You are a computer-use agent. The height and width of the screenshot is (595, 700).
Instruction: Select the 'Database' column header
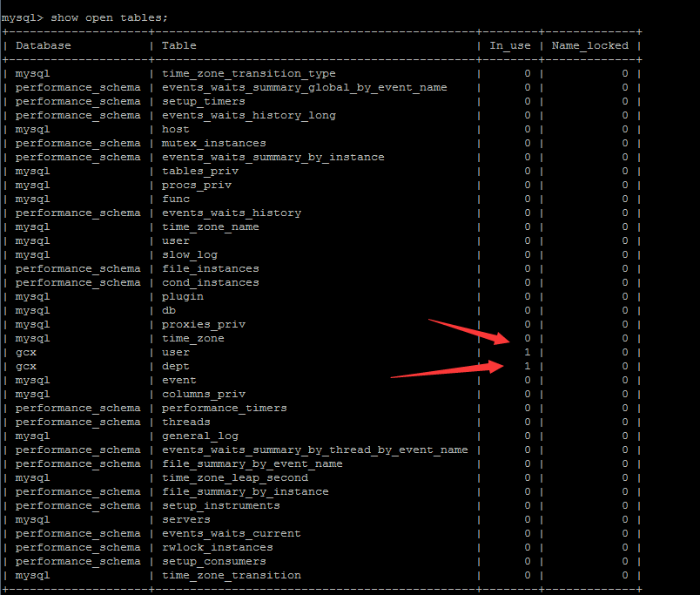(44, 45)
